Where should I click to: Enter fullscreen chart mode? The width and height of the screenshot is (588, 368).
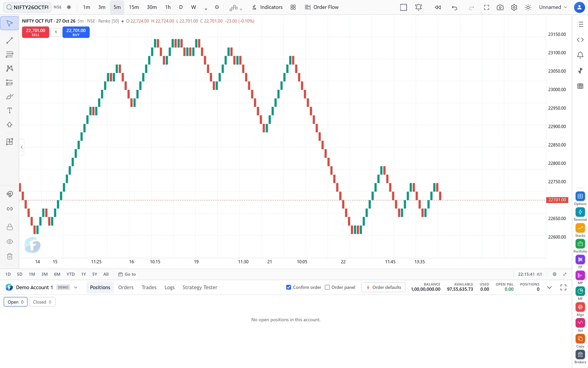tap(486, 7)
